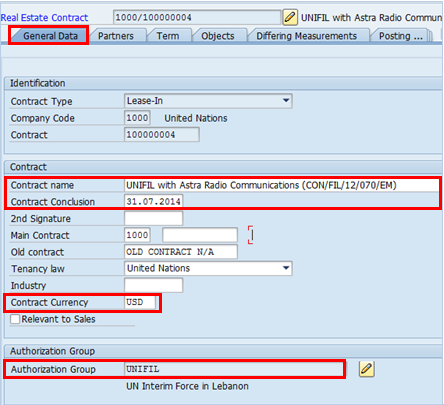Click the Contract Conclusion date field
The height and width of the screenshot is (405, 444).
154,201
